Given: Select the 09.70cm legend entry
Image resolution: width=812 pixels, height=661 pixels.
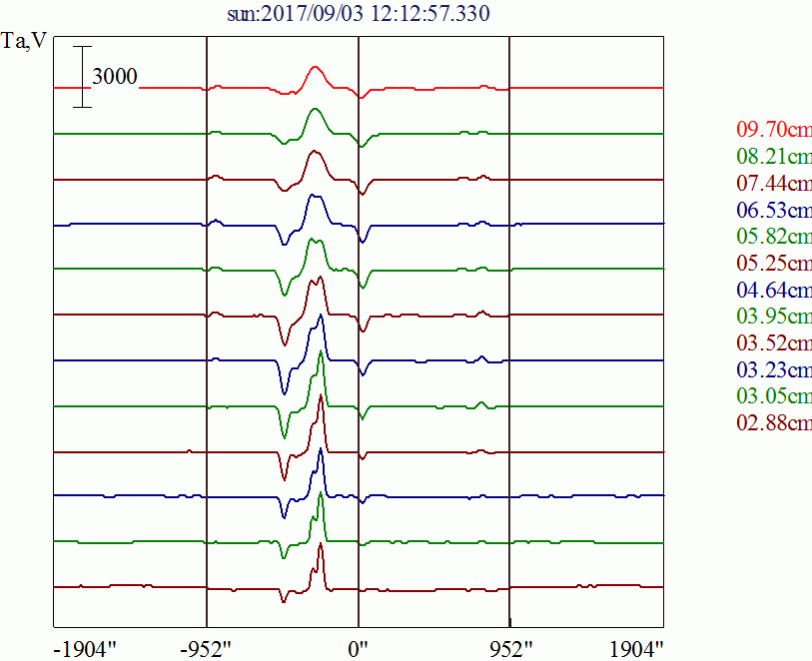Looking at the screenshot, I should pyautogui.click(x=774, y=129).
